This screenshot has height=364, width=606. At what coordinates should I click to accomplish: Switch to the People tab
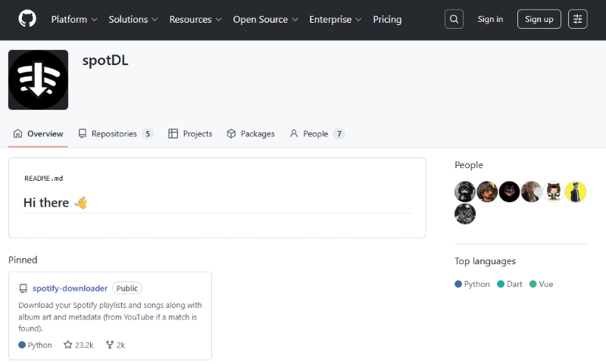click(x=317, y=133)
